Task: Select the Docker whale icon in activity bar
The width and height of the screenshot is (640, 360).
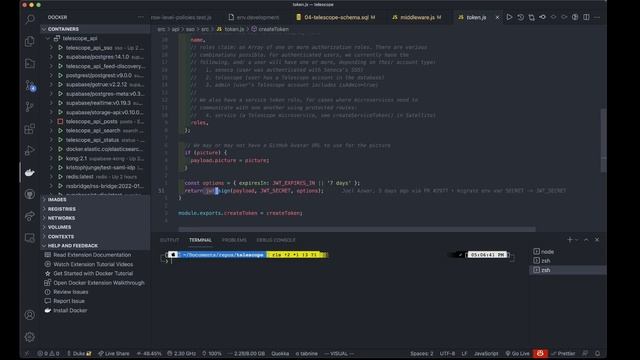Action: [30, 173]
